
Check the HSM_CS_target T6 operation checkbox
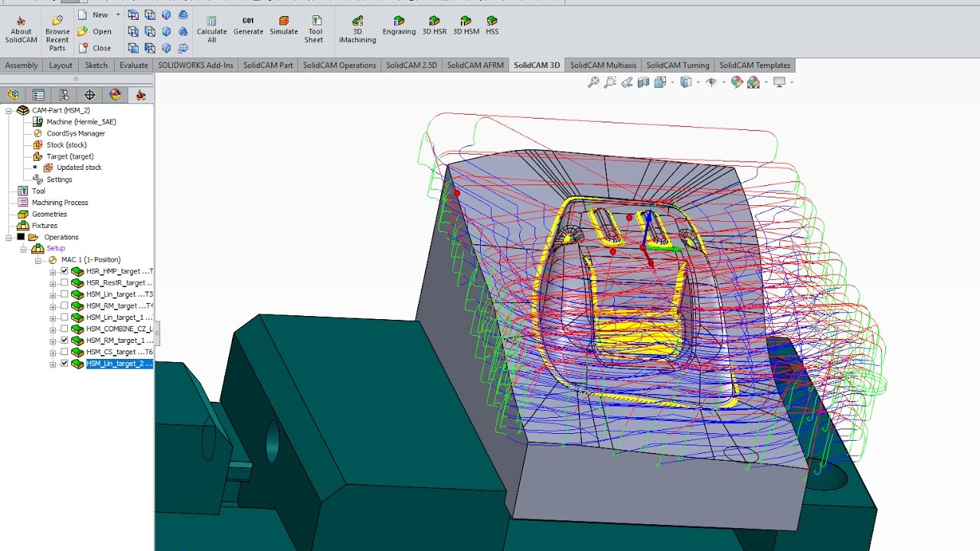pyautogui.click(x=64, y=352)
